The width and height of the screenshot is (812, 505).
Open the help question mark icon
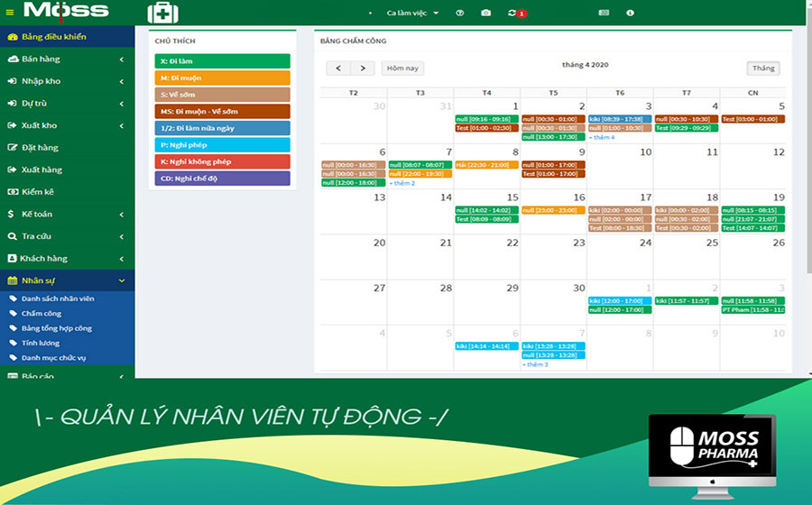click(460, 14)
